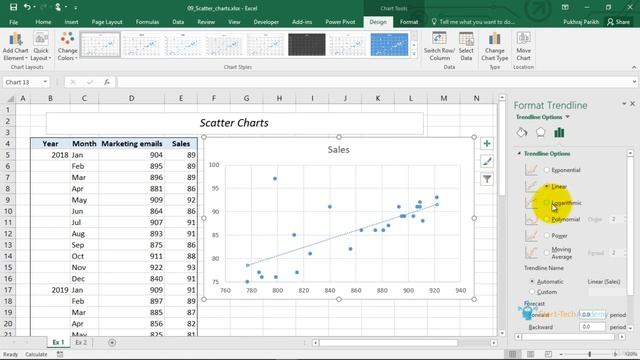Select the blue chart style thumbnail
This screenshot has height=360, width=640.
point(389,44)
